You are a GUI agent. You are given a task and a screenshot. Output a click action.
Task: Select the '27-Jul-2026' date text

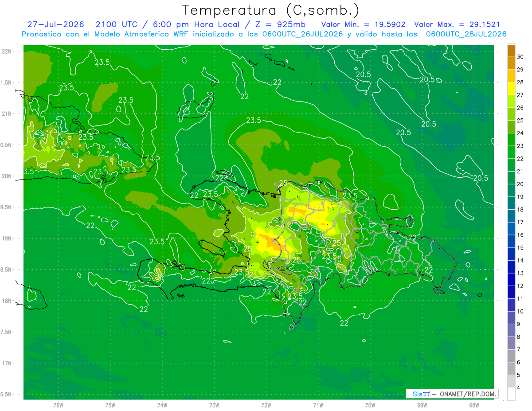coord(55,24)
